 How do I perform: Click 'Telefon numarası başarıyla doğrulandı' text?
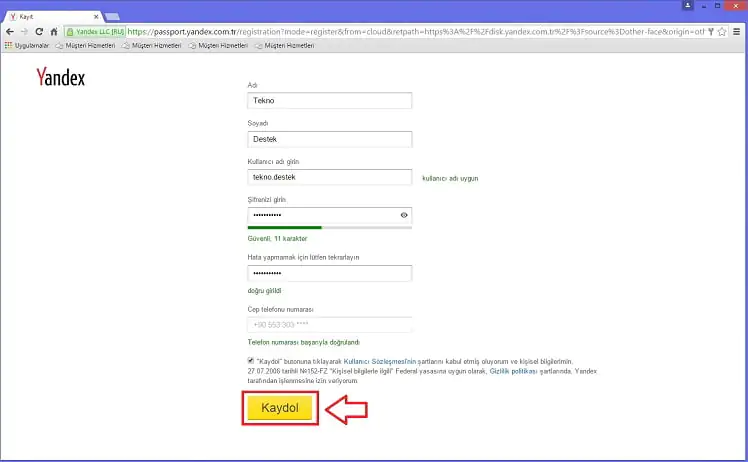point(304,343)
